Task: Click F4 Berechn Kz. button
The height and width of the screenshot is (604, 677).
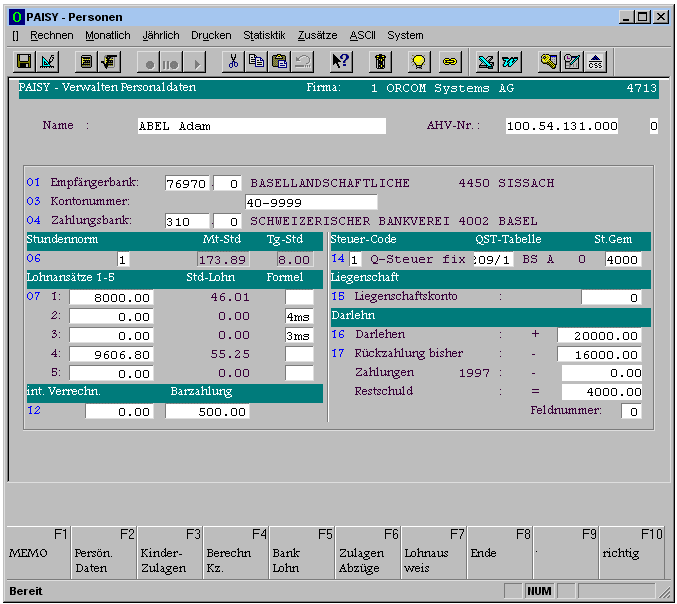Action: click(x=236, y=552)
